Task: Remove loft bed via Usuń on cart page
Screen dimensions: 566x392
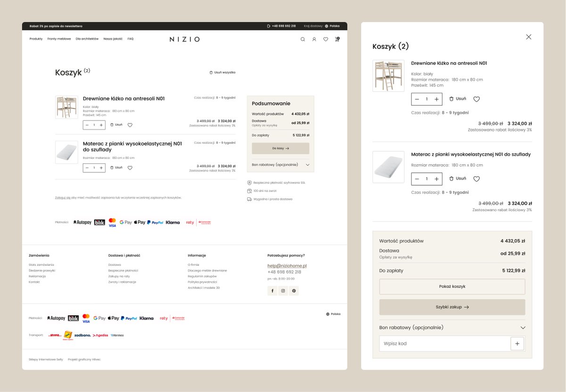Action: tap(116, 125)
